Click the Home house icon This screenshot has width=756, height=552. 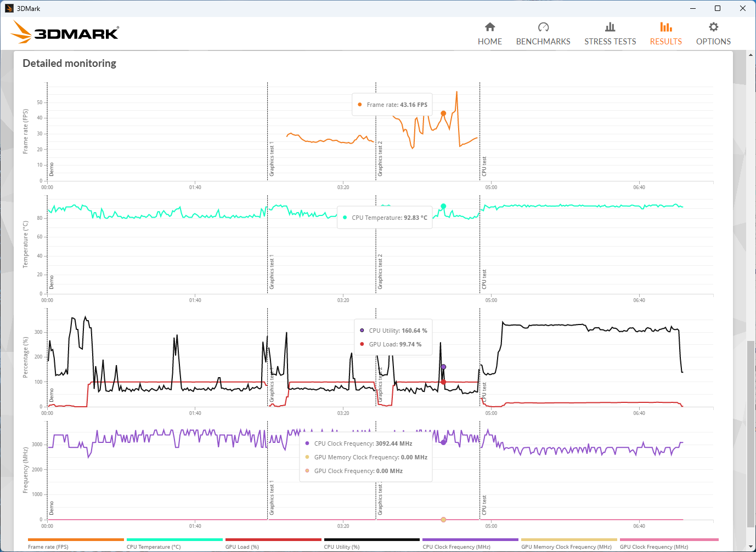pos(490,27)
